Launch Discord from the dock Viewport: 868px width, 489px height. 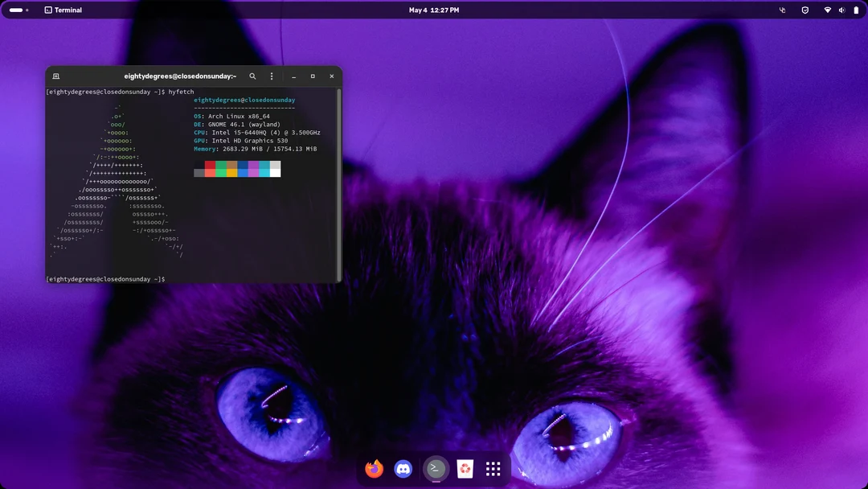point(403,468)
